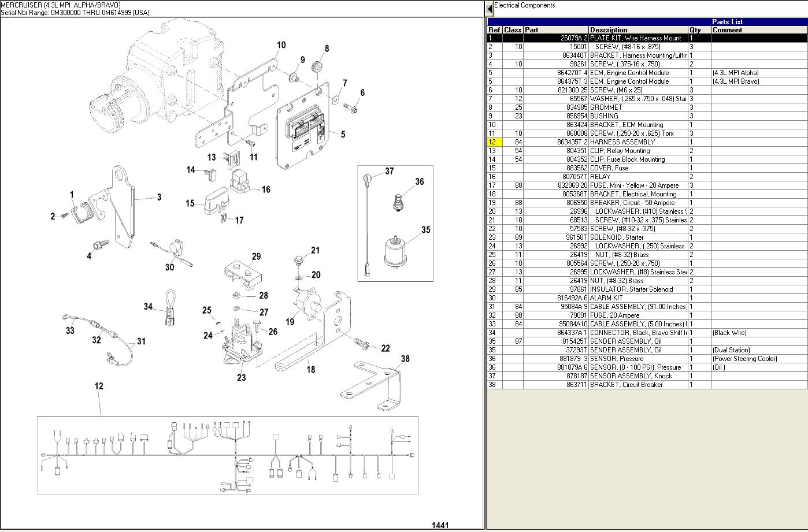The width and height of the screenshot is (808, 532).
Task: Select the ECM row for 4.3L MPI Bravo
Action: point(647,81)
